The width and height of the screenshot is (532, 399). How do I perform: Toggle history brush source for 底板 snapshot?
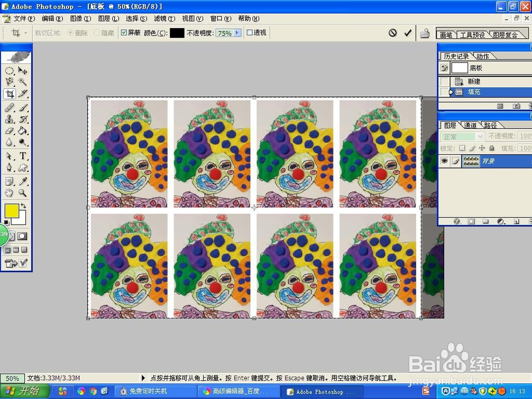coord(444,68)
